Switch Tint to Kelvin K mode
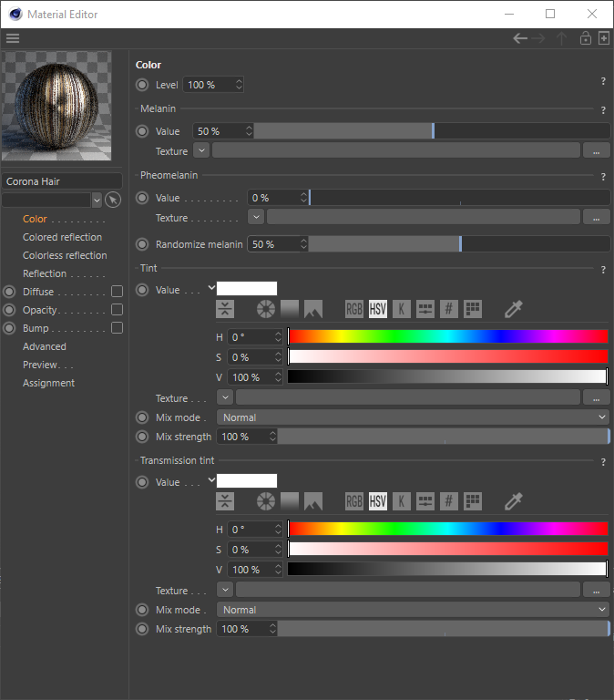Viewport: 614px width, 700px height. (x=402, y=309)
